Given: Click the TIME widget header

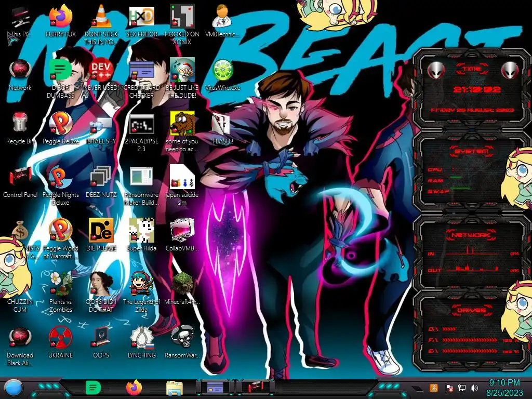Looking at the screenshot, I should click(x=472, y=69).
